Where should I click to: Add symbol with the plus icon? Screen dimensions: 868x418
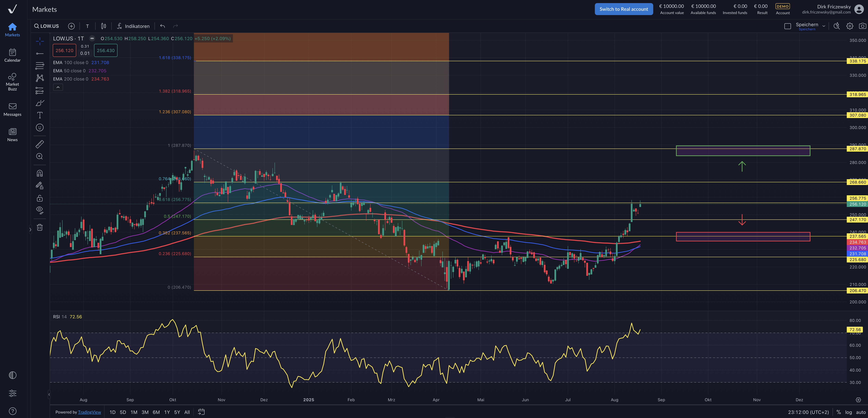[71, 26]
